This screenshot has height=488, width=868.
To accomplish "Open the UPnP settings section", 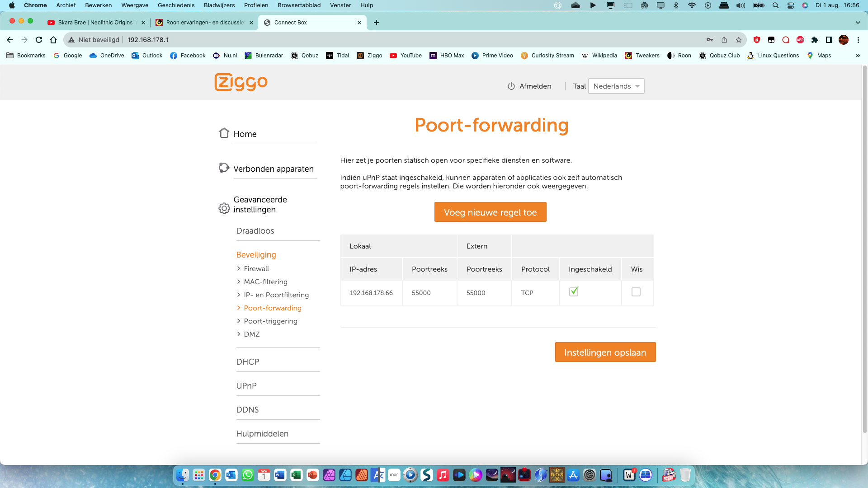I will point(246,386).
